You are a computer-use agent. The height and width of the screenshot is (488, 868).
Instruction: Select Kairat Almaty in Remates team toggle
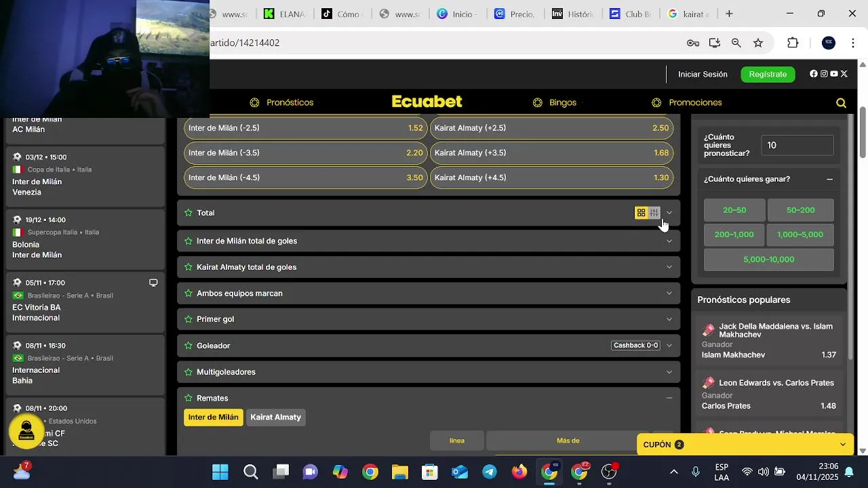275,418
